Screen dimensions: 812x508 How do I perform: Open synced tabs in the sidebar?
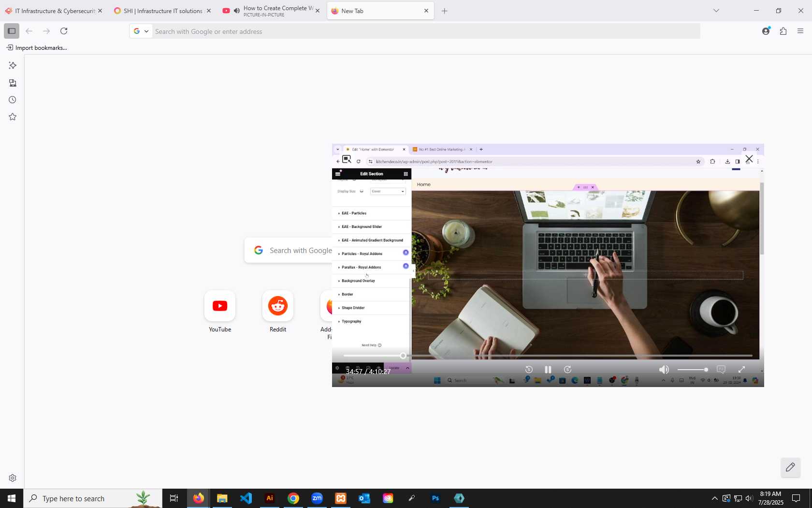click(13, 83)
